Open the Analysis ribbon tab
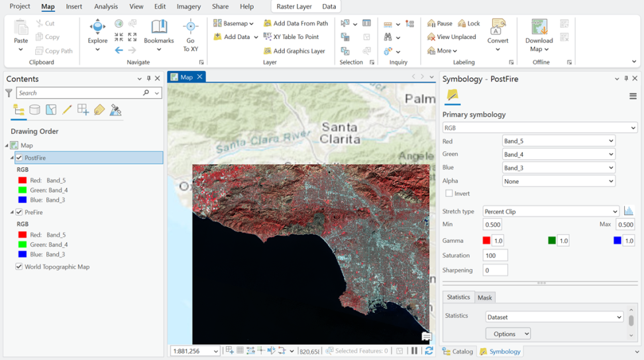This screenshot has height=360, width=644. [x=106, y=7]
